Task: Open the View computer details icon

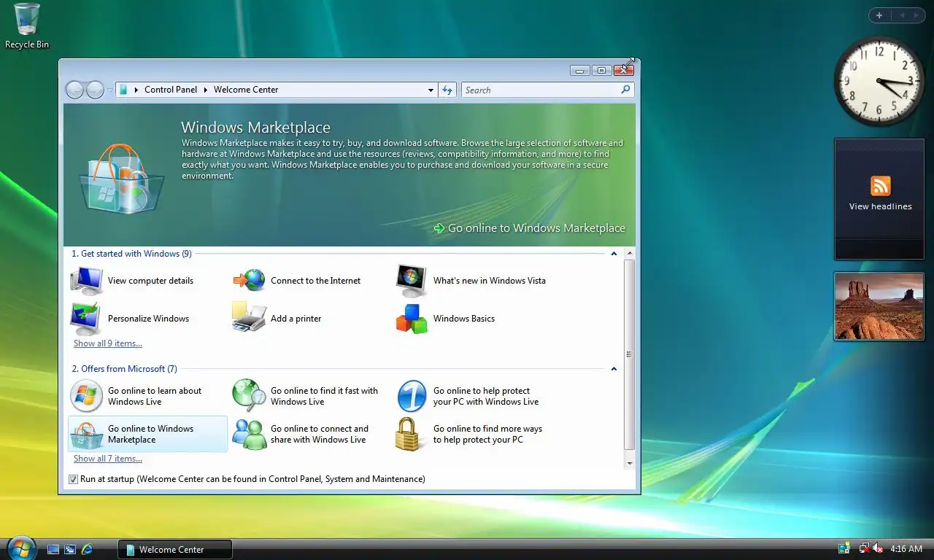Action: click(x=86, y=281)
